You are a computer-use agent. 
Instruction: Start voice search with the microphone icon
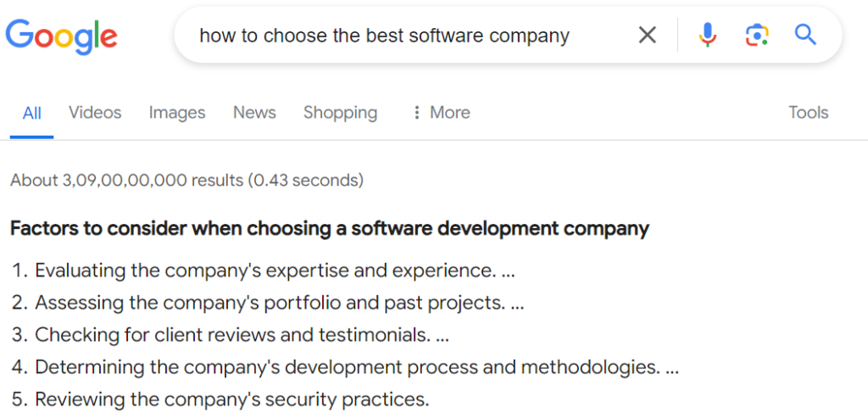click(x=707, y=36)
